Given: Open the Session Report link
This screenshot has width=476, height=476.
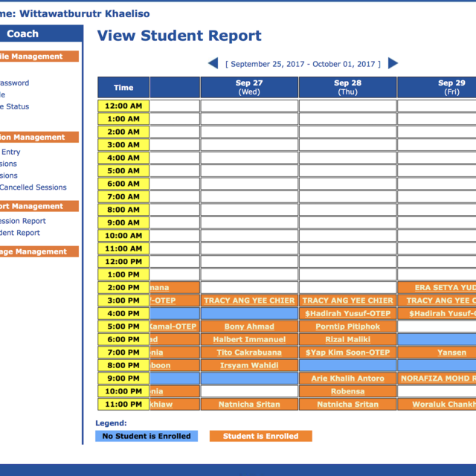Looking at the screenshot, I should pyautogui.click(x=23, y=221).
